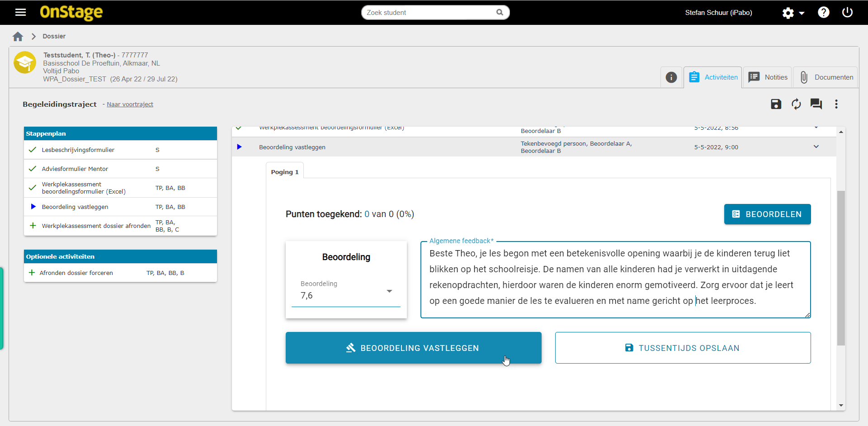This screenshot has height=426, width=868.
Task: Click the student graduation cap avatar
Action: (25, 62)
